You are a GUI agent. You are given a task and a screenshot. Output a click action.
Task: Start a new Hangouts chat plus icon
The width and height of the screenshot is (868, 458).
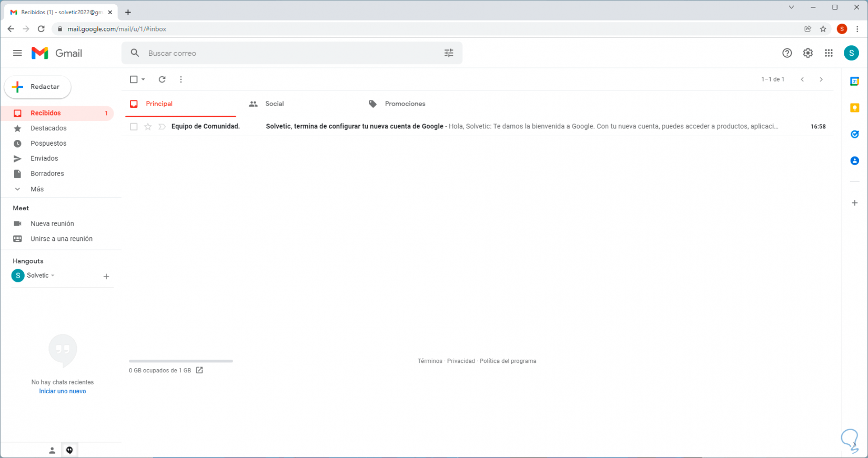106,277
